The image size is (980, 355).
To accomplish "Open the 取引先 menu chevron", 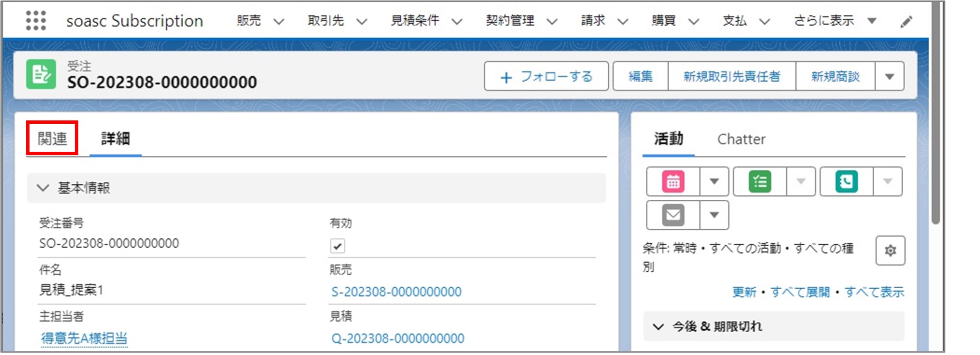I will pyautogui.click(x=362, y=21).
